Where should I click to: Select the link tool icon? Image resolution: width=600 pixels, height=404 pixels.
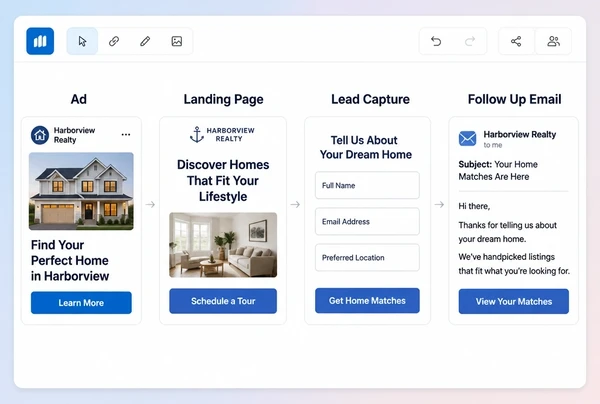coord(114,41)
